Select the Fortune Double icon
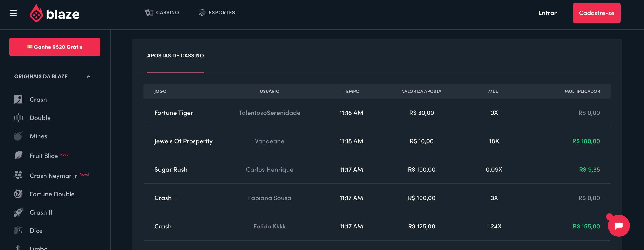 (18, 194)
